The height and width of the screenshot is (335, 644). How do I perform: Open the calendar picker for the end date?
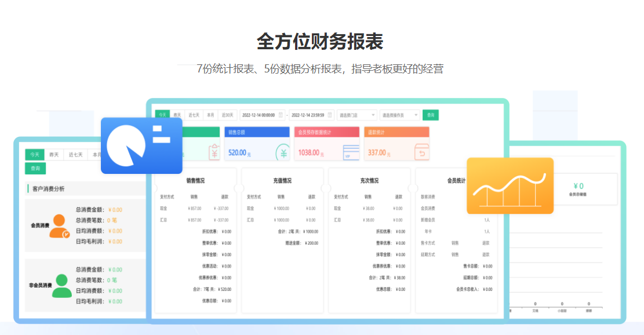click(329, 115)
